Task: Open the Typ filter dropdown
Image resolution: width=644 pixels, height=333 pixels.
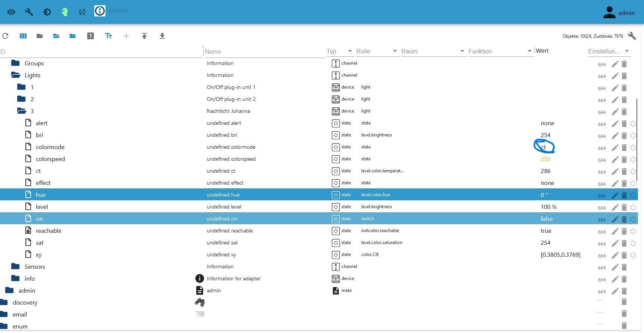Action: click(x=340, y=51)
